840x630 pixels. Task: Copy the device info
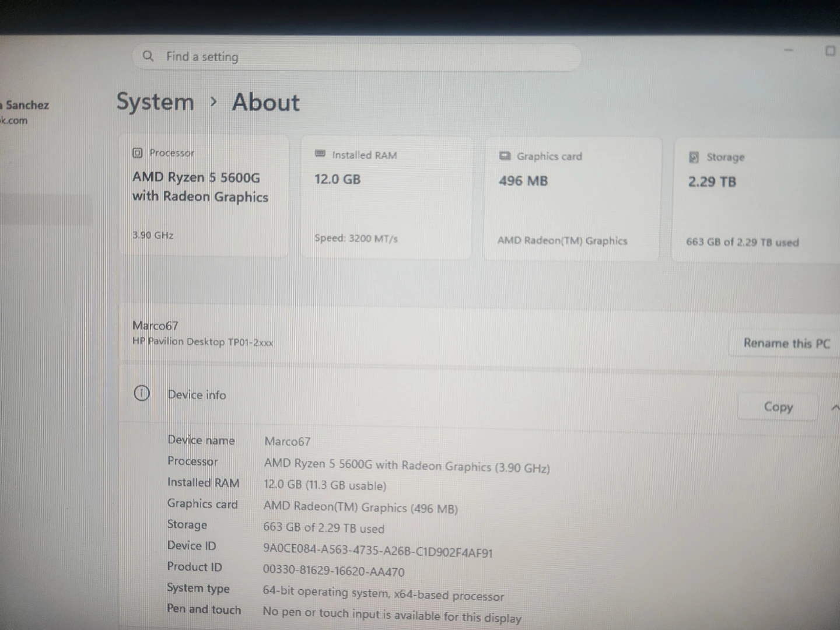(x=778, y=407)
